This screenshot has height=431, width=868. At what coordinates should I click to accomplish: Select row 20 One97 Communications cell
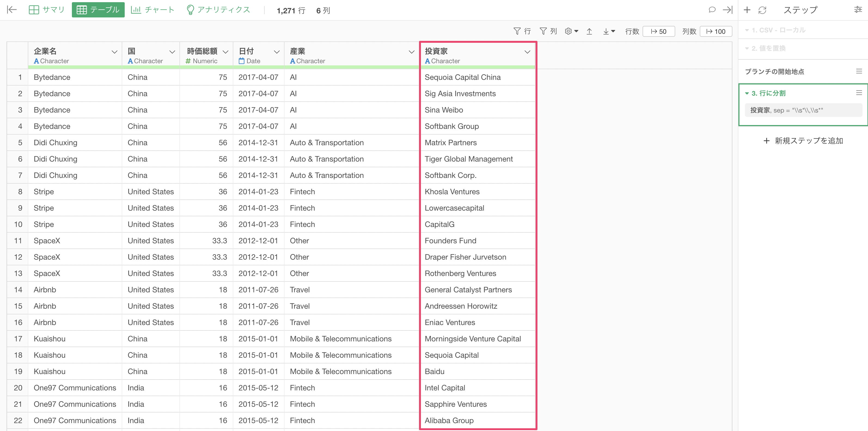click(x=75, y=388)
